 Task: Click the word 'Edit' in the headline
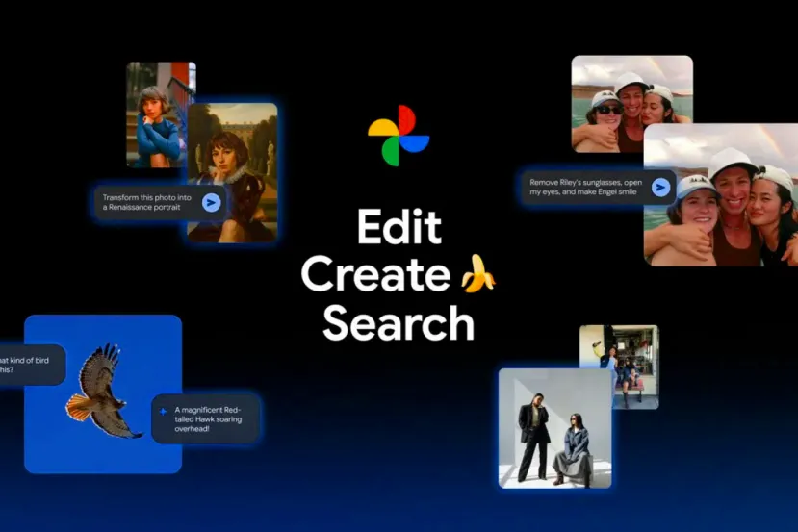[399, 227]
